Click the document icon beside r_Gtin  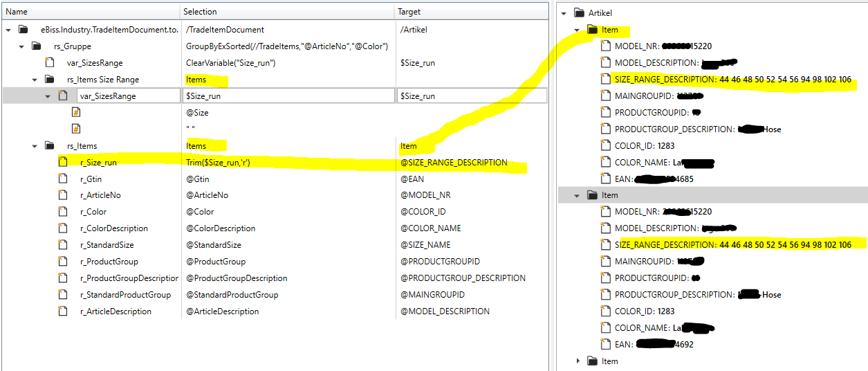coord(63,179)
